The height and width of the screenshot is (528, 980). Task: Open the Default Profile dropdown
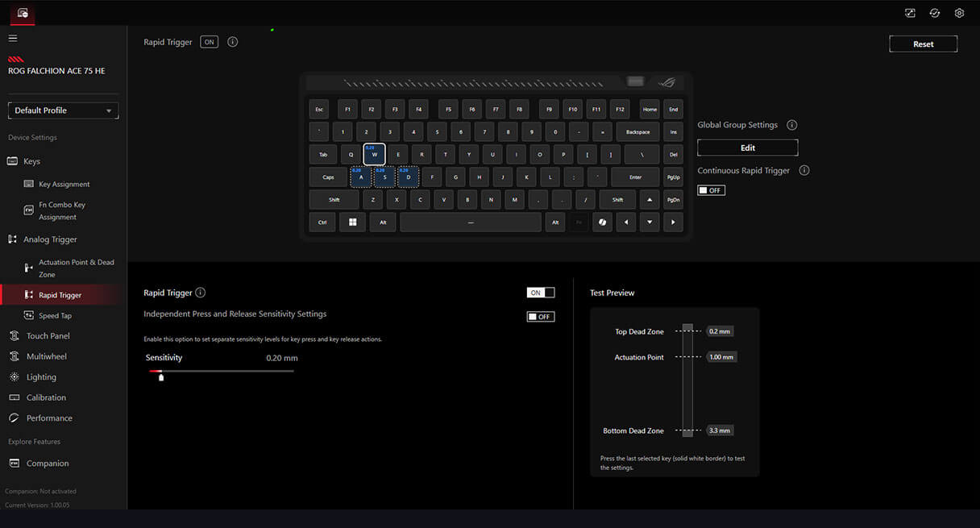[x=63, y=110]
